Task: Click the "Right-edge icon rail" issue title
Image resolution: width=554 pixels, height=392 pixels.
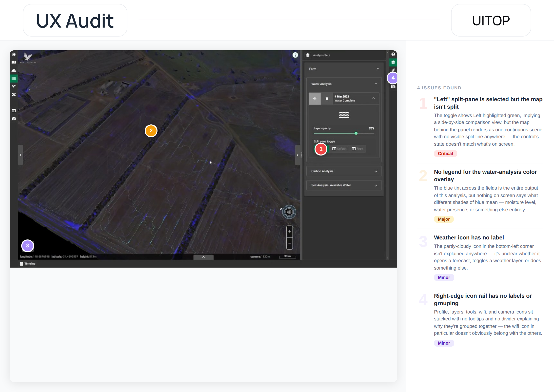Action: [x=483, y=299]
